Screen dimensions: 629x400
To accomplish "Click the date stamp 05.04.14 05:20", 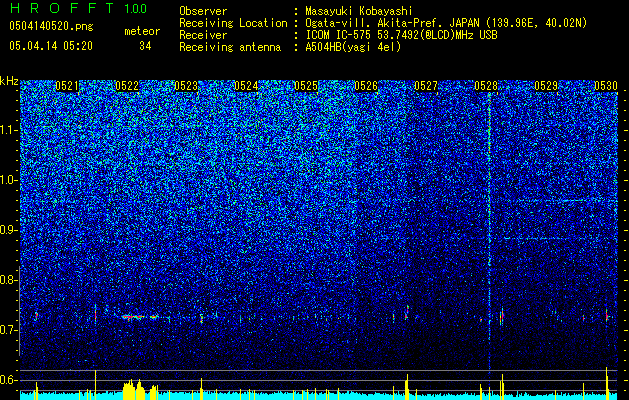I will coord(51,46).
